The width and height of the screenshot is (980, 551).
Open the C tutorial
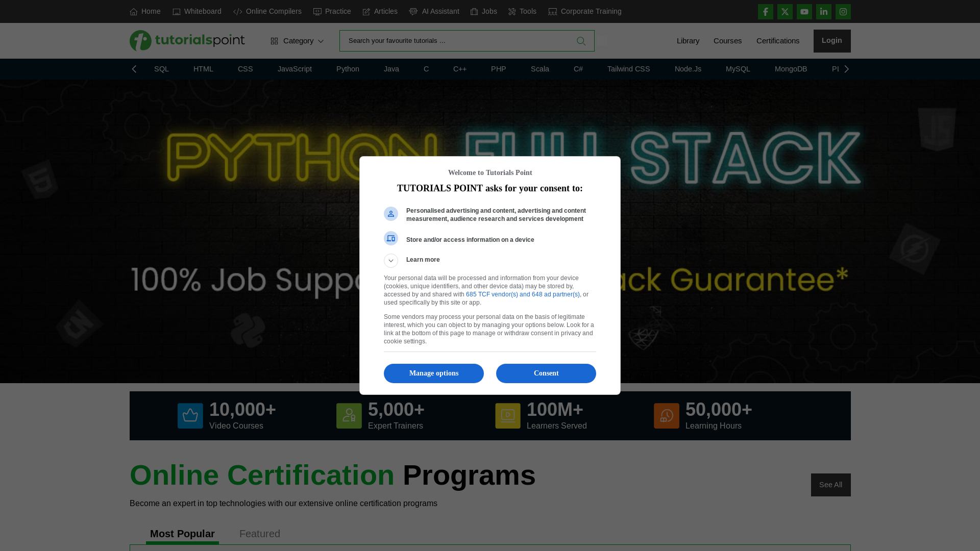(426, 69)
